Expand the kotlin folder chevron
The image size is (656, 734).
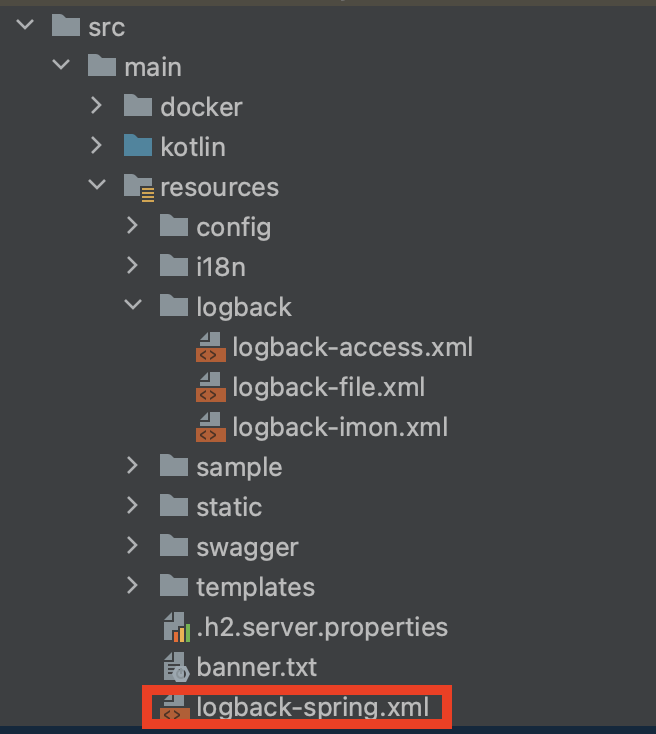point(96,145)
